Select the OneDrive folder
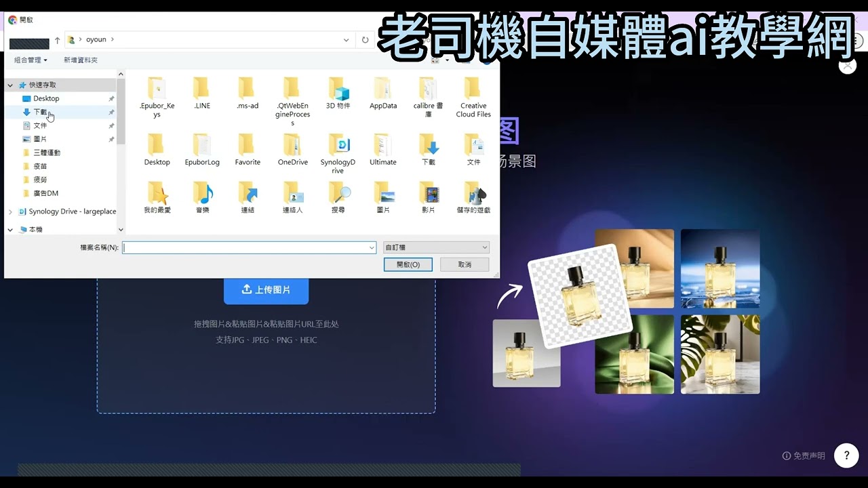 tap(292, 150)
